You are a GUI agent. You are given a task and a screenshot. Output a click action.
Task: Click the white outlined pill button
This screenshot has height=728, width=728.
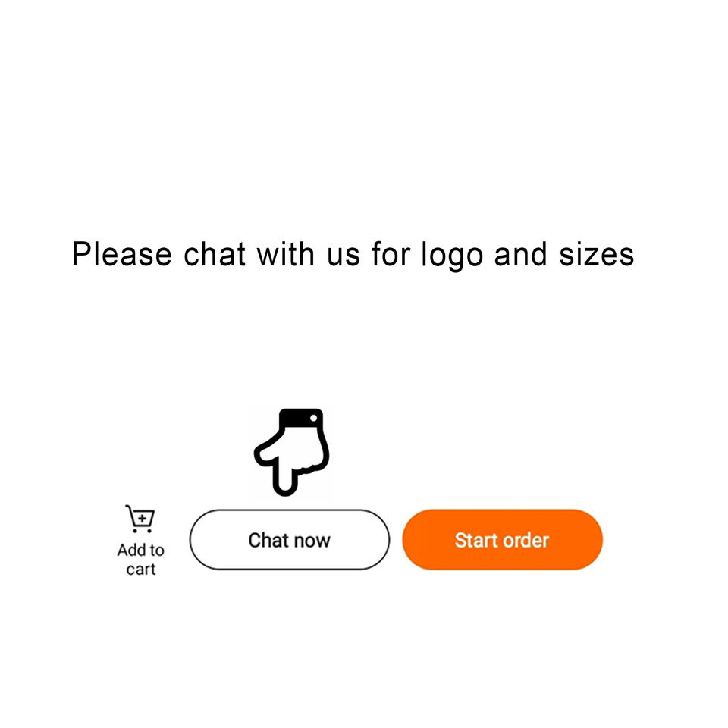pyautogui.click(x=289, y=539)
